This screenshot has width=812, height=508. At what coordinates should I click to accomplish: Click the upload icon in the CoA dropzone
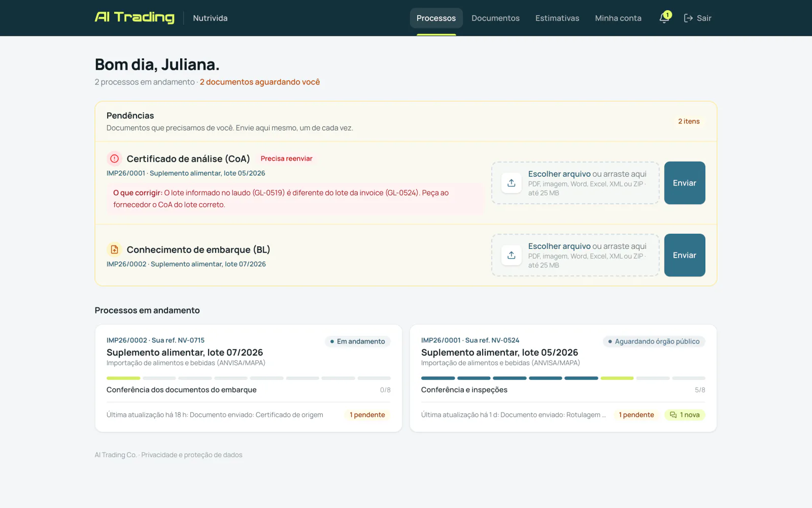[x=512, y=183]
